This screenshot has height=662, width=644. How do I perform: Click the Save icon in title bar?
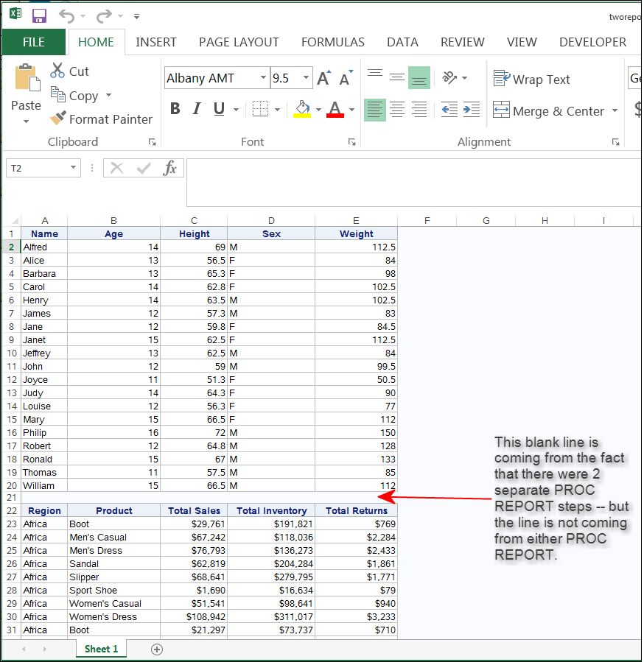tap(39, 15)
